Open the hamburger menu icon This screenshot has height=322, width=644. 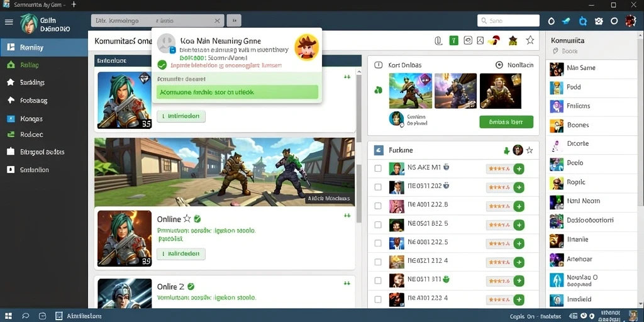click(x=9, y=21)
